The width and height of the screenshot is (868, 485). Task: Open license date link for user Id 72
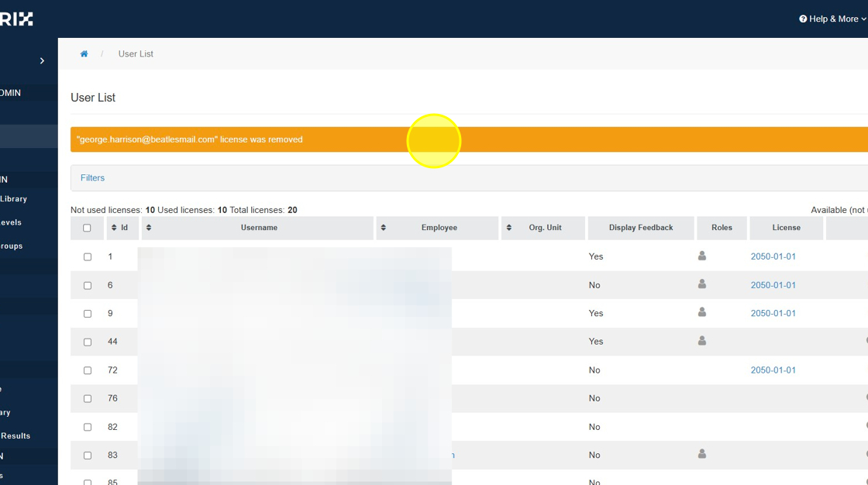773,370
